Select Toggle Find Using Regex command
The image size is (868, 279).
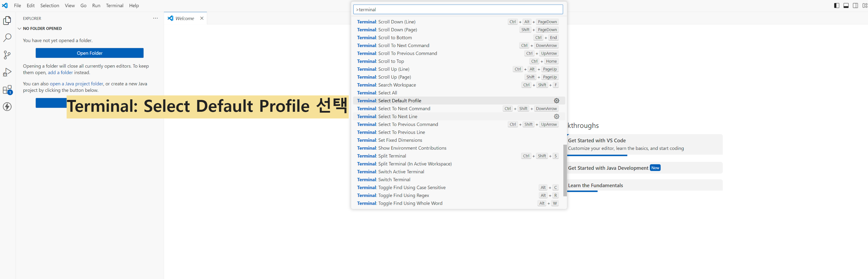pyautogui.click(x=459, y=195)
